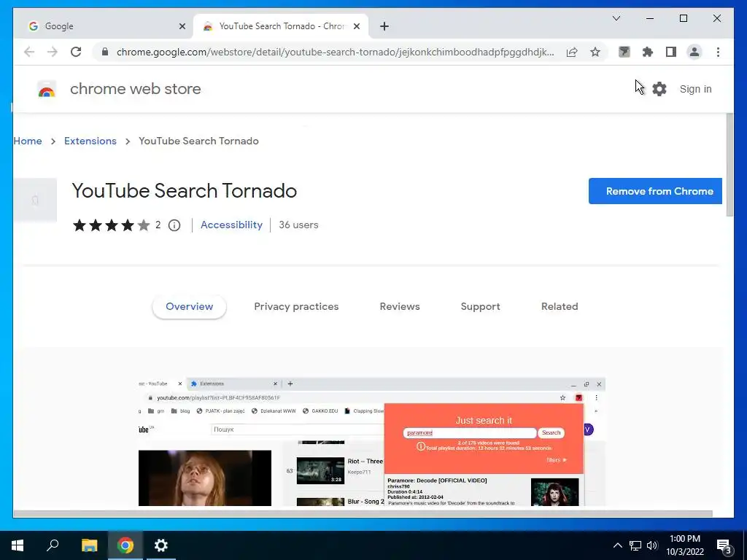
Task: Click the chrome web store logo
Action: (47, 89)
